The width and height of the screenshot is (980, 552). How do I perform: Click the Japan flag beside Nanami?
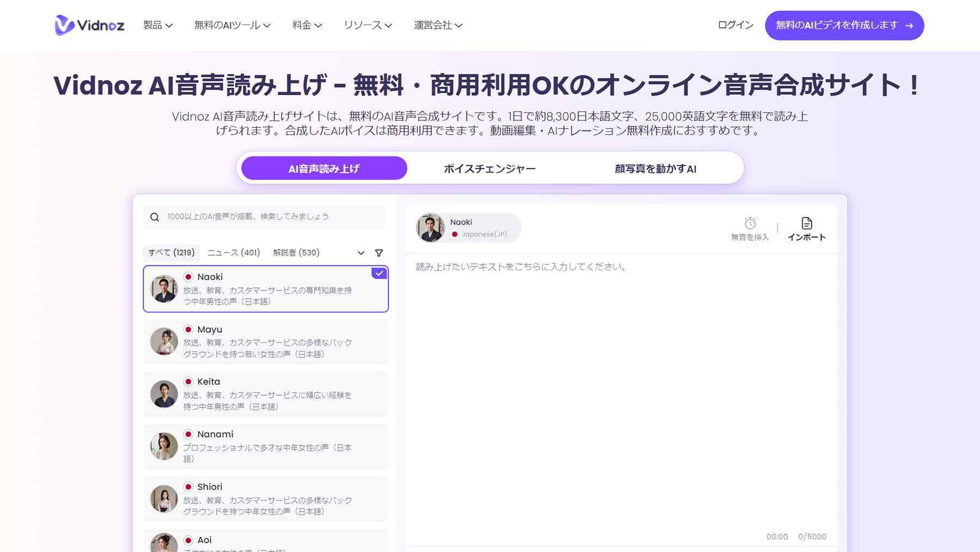coord(188,434)
